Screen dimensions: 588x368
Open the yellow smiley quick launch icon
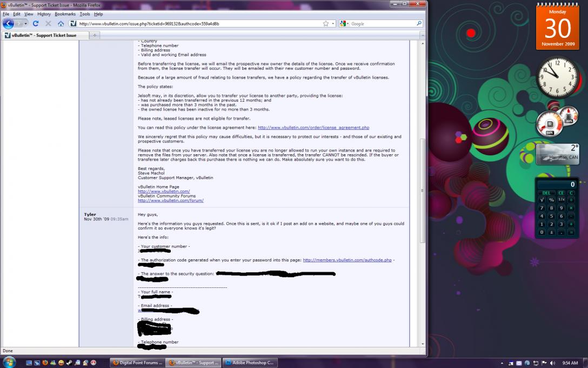pos(61,363)
